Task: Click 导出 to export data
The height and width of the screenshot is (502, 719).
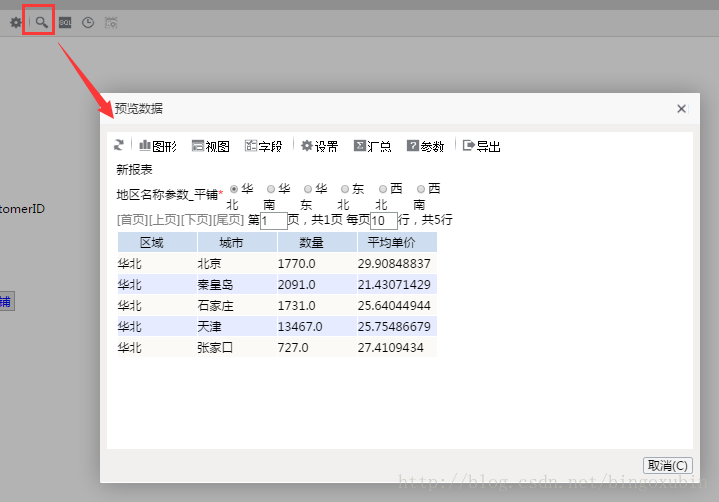Action: click(481, 146)
